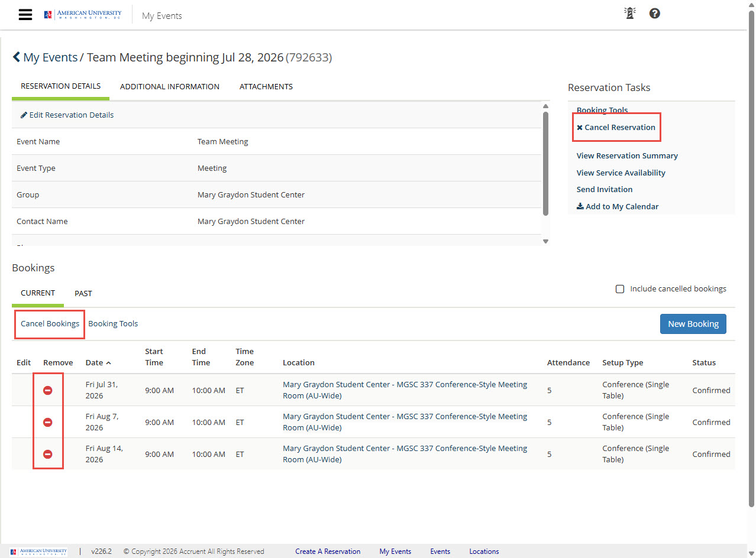Open Booking Tools under Reservation Tasks
The image size is (756, 558).
point(602,110)
